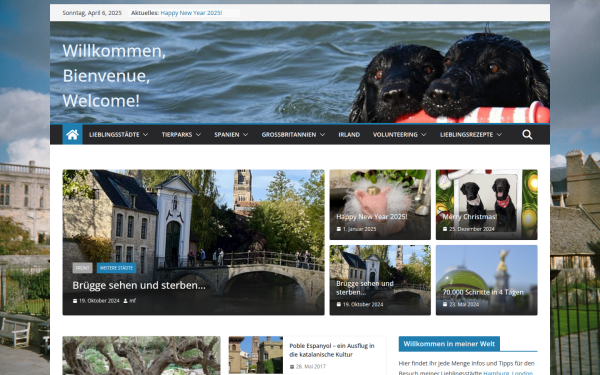Open the Happy New Year 2025! card title
The height and width of the screenshot is (375, 600).
[372, 217]
